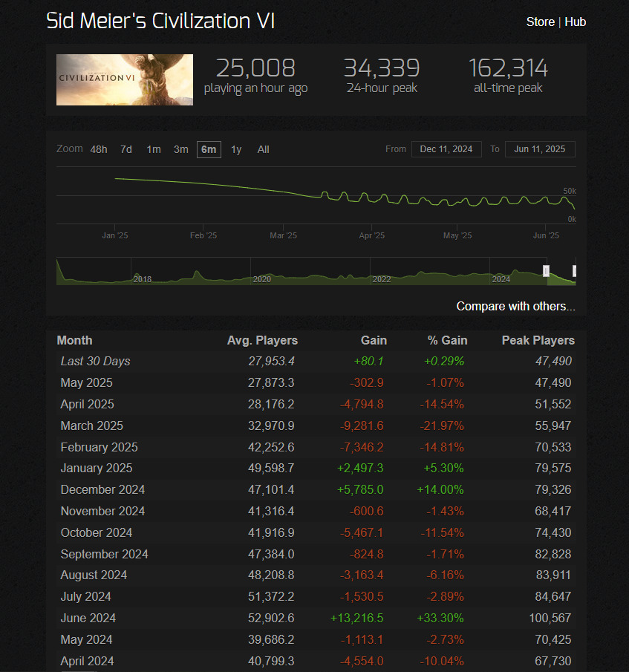Image resolution: width=629 pixels, height=672 pixels.
Task: Click the peak players value 51,552
Action: click(x=553, y=404)
